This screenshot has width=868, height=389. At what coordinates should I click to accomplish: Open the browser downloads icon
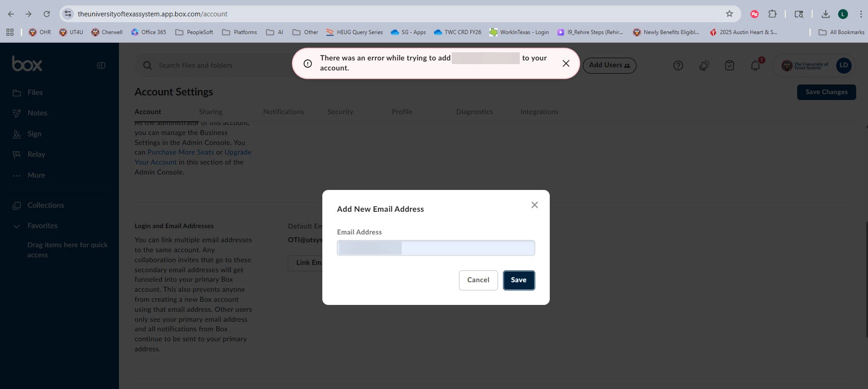click(x=825, y=14)
